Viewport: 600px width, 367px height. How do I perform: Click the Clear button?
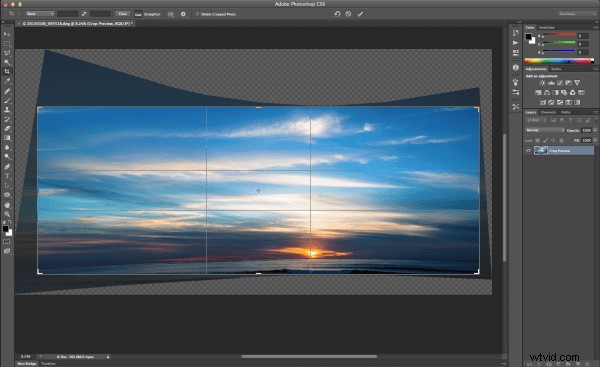[123, 14]
